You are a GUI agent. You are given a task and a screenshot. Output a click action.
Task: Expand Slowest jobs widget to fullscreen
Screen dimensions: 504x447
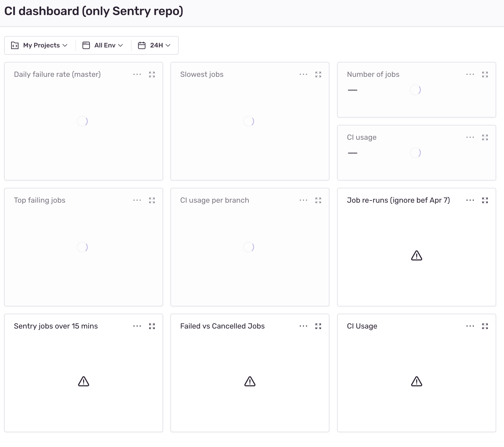click(x=318, y=74)
